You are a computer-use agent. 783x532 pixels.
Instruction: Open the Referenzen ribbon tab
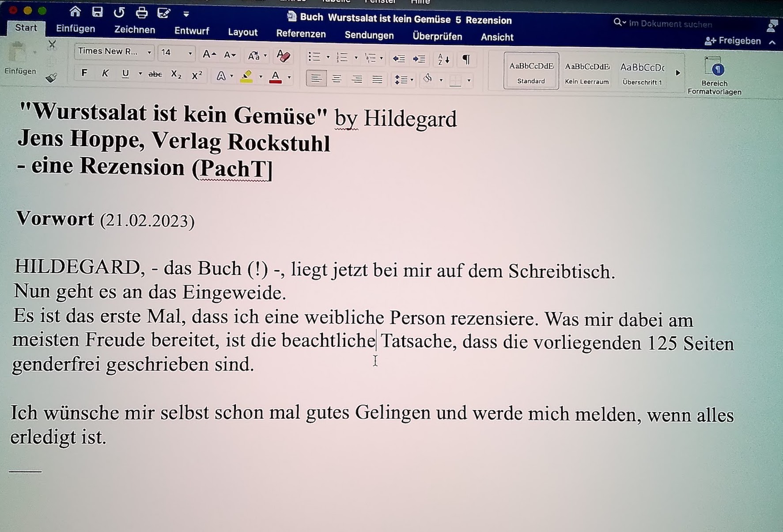click(301, 34)
